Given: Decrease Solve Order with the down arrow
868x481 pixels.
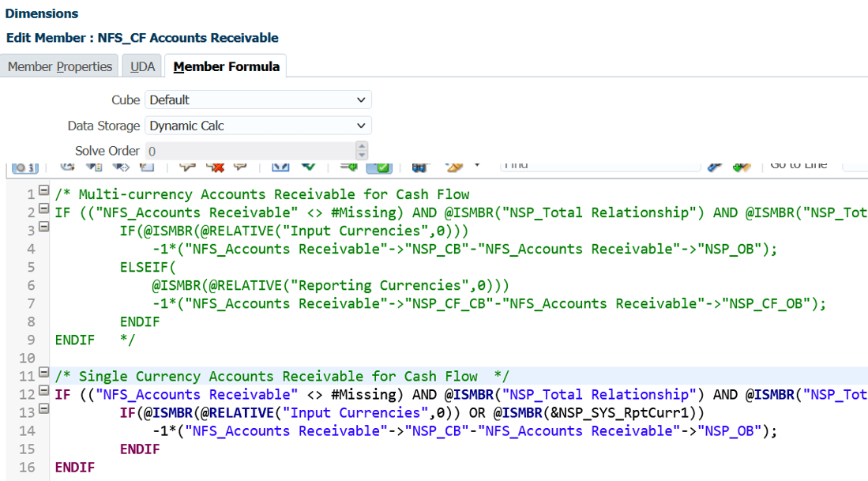Looking at the screenshot, I should tap(362, 156).
